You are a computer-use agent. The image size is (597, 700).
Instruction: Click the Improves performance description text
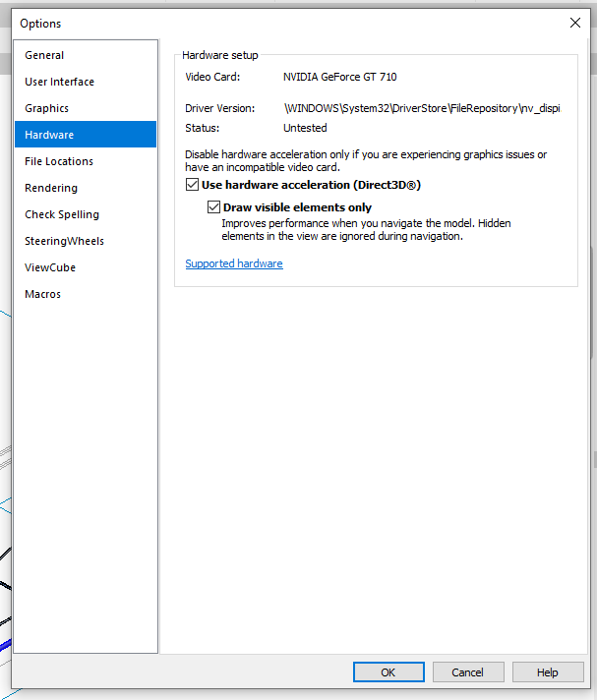tap(366, 229)
